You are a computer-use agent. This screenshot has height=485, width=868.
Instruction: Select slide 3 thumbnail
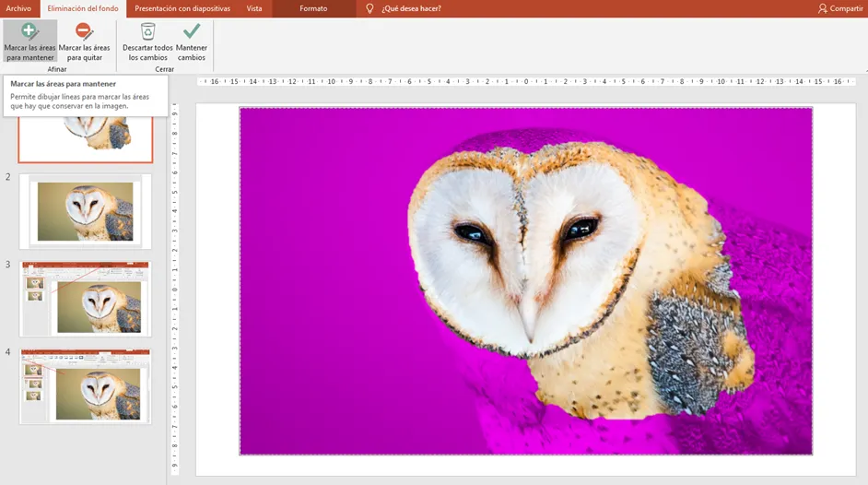[86, 299]
